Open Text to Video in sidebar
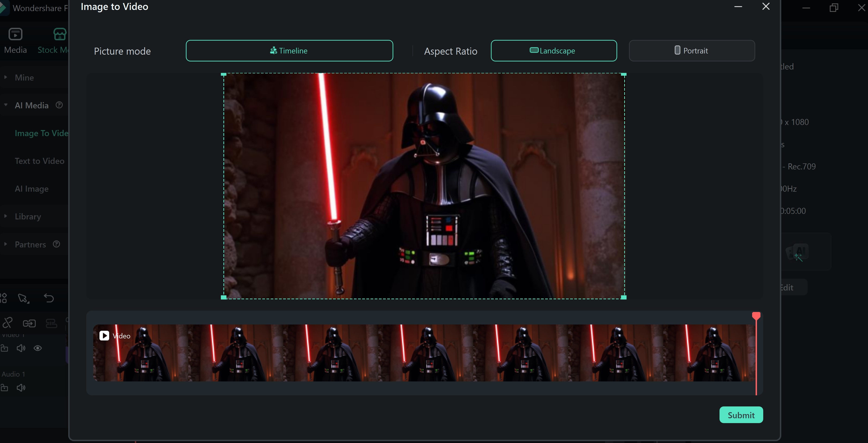This screenshot has height=443, width=868. [39, 161]
